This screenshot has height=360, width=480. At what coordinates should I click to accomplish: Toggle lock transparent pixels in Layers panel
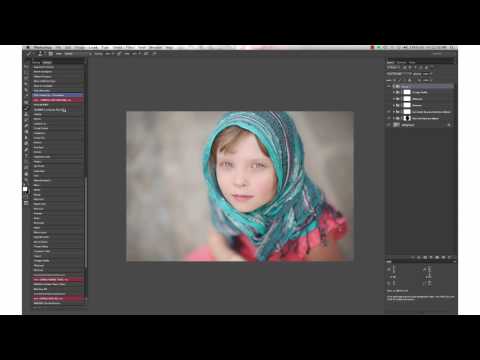[395, 80]
